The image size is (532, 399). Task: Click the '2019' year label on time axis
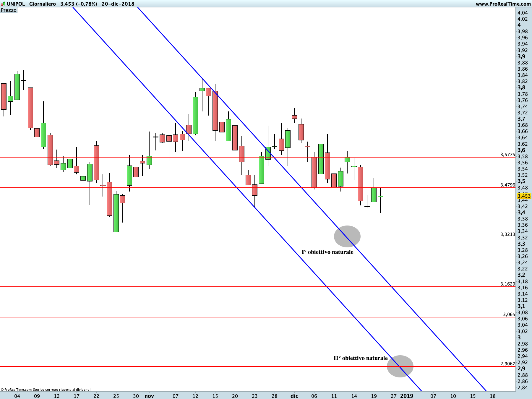(407, 396)
